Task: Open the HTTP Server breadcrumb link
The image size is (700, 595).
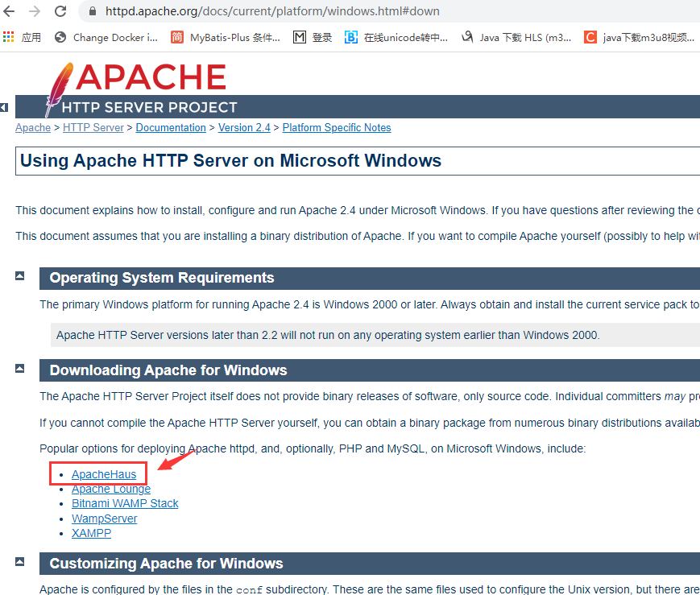Action: 93,128
